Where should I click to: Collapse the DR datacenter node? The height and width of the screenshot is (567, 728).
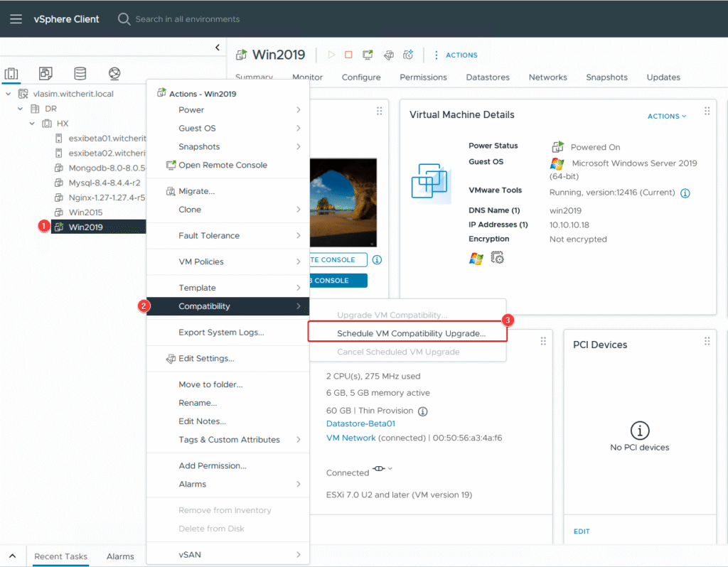20,109
